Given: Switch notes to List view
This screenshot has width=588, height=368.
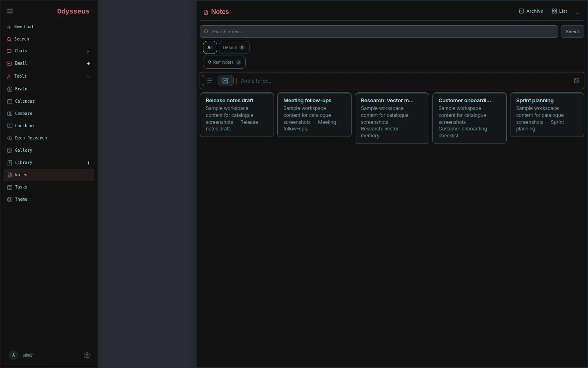Looking at the screenshot, I should pyautogui.click(x=559, y=11).
